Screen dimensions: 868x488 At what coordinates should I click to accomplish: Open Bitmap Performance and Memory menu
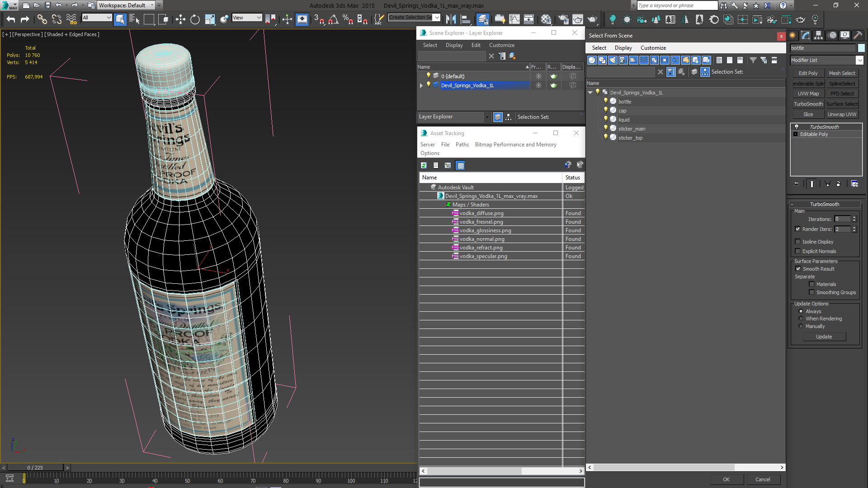click(x=515, y=145)
